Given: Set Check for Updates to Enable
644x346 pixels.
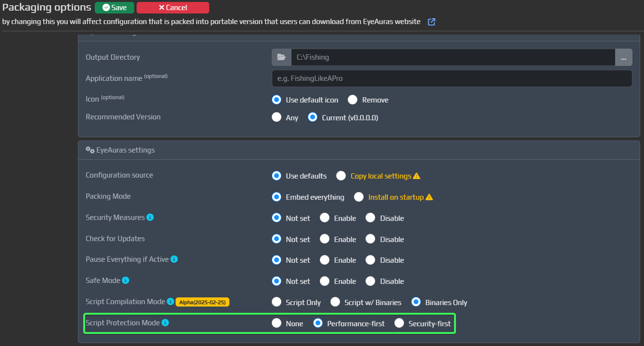Looking at the screenshot, I should tap(325, 239).
